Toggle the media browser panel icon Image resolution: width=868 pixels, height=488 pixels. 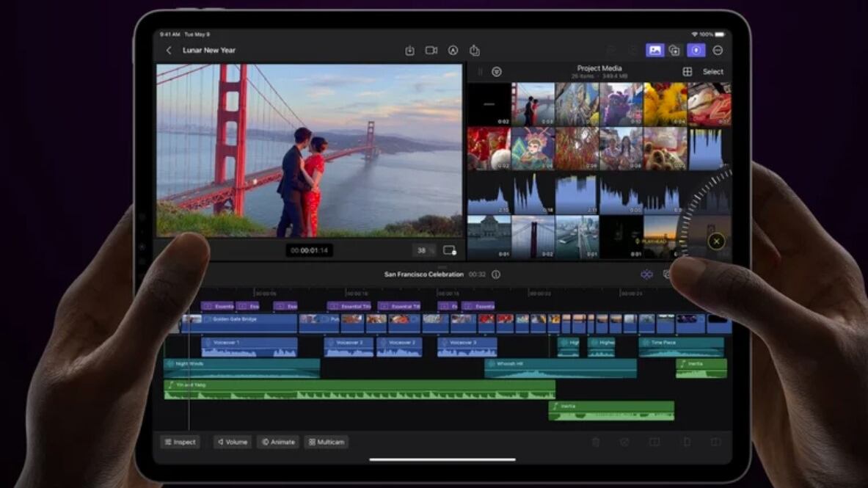655,50
